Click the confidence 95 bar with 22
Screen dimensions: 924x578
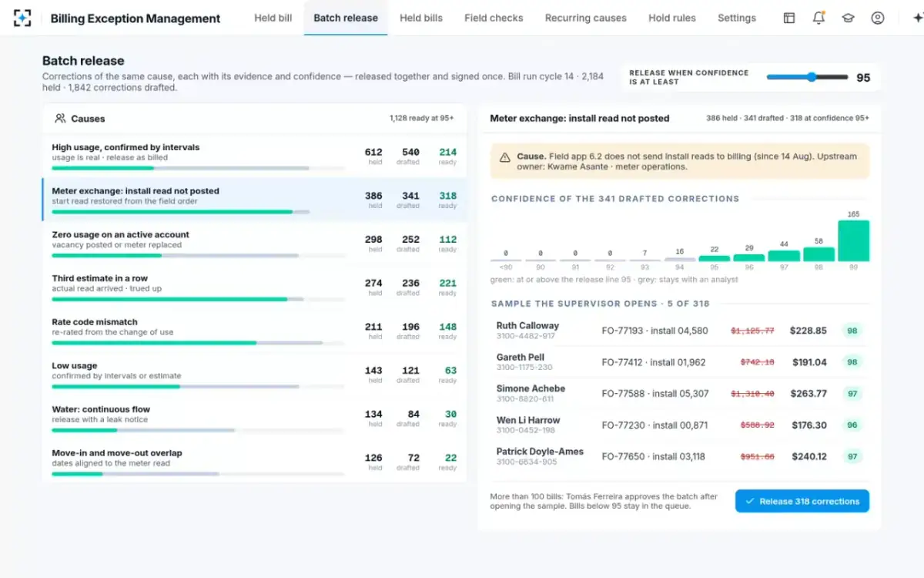click(715, 258)
